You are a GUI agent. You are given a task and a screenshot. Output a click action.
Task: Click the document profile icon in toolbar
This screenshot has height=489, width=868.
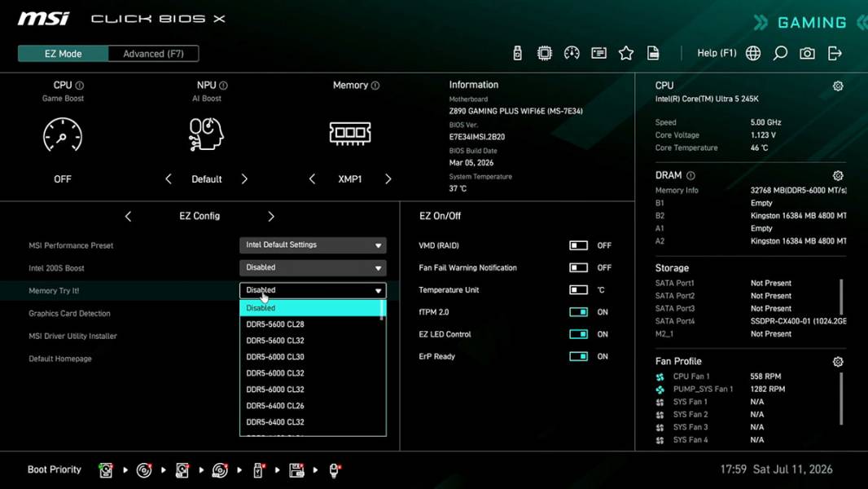(653, 53)
